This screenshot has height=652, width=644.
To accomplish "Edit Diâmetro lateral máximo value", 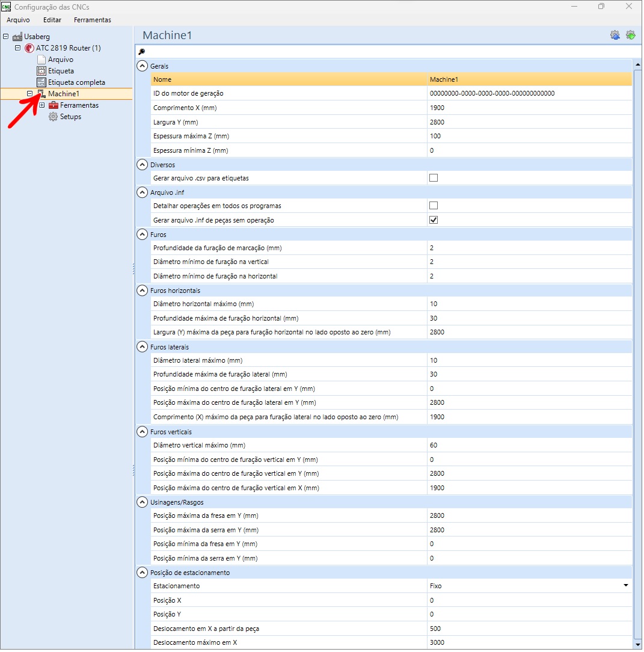I will tap(531, 361).
